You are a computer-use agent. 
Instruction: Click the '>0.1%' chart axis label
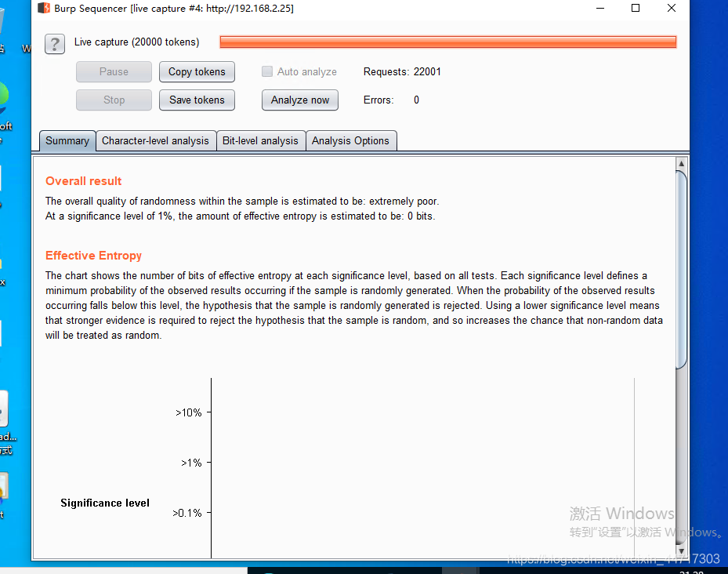[187, 513]
